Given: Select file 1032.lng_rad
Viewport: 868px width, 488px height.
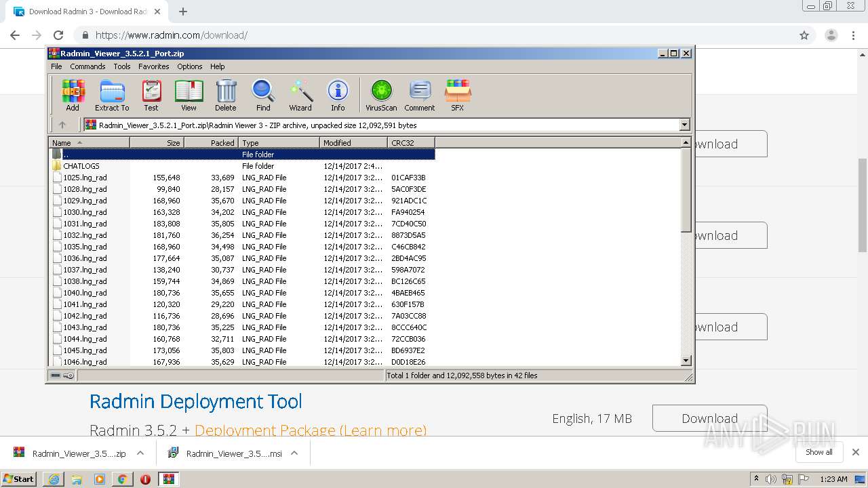Looking at the screenshot, I should [241, 235].
